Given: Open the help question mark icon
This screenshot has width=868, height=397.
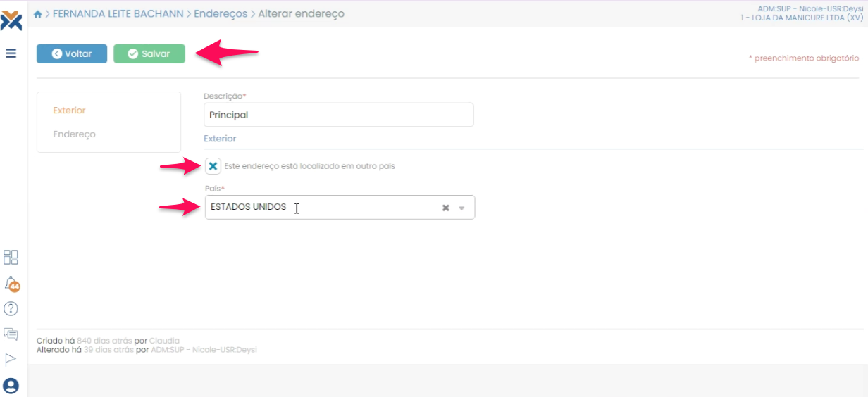Looking at the screenshot, I should tap(11, 308).
